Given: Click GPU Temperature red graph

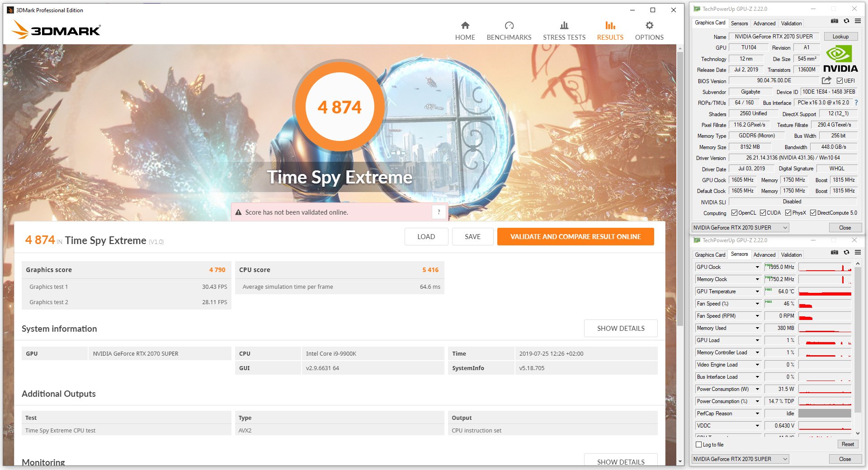Looking at the screenshot, I should [825, 291].
